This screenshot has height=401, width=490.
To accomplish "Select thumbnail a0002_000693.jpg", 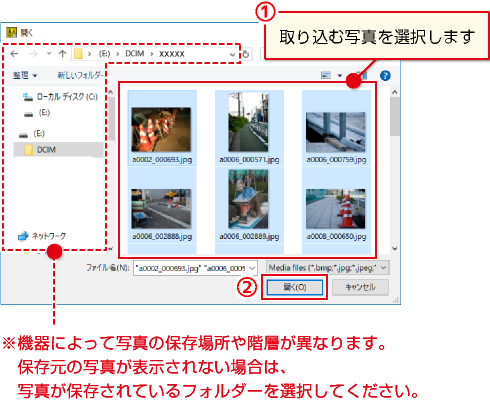I will tap(162, 128).
